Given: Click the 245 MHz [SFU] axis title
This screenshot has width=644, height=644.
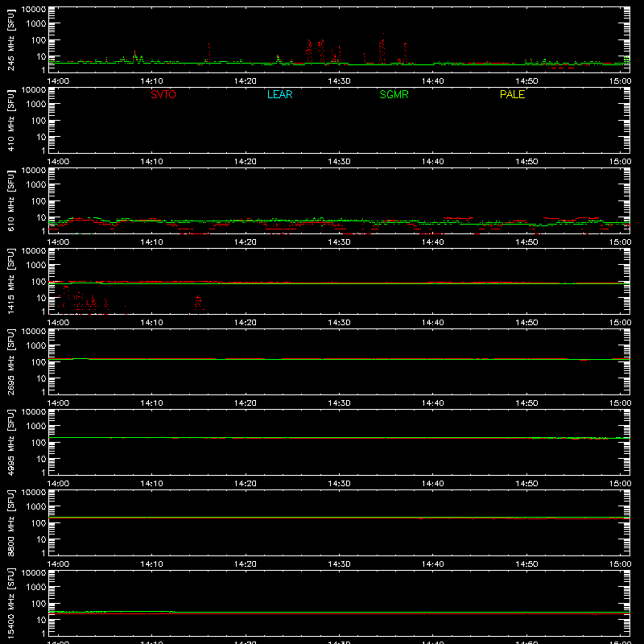Looking at the screenshot, I should pyautogui.click(x=11, y=39).
